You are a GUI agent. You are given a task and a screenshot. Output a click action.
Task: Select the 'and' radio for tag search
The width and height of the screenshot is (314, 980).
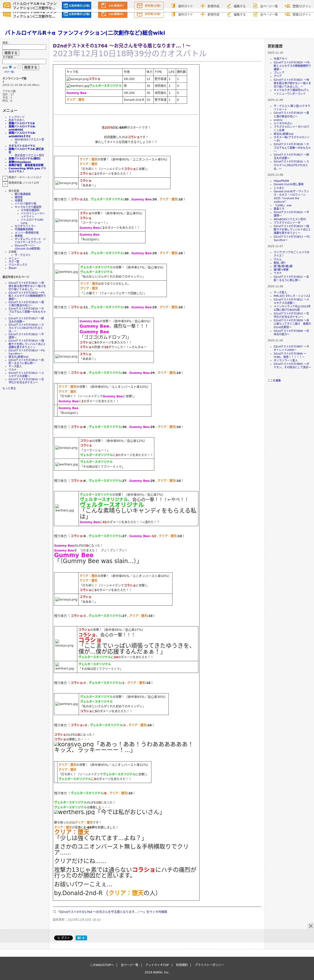(10, 67)
